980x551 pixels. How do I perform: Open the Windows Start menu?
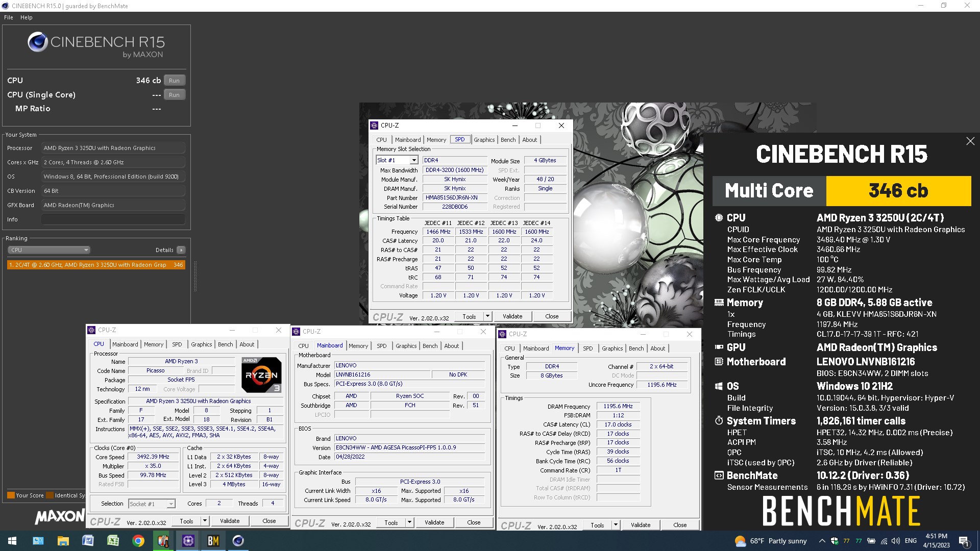coord(12,541)
